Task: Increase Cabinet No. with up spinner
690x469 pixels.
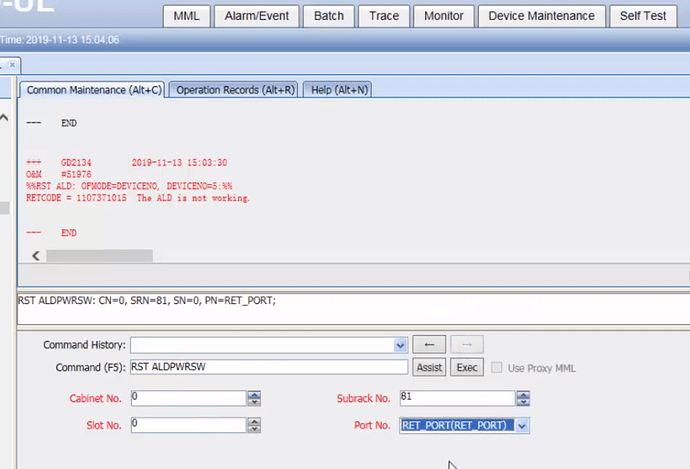Action: click(254, 395)
